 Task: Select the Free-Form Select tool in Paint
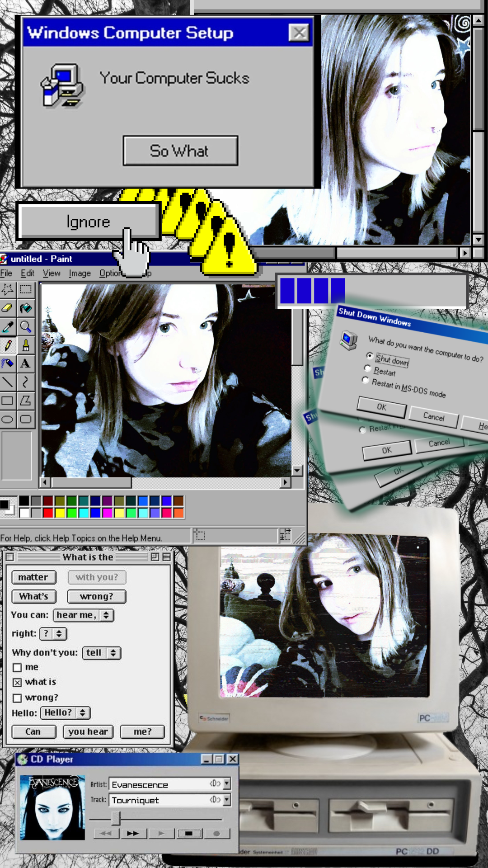click(8, 290)
